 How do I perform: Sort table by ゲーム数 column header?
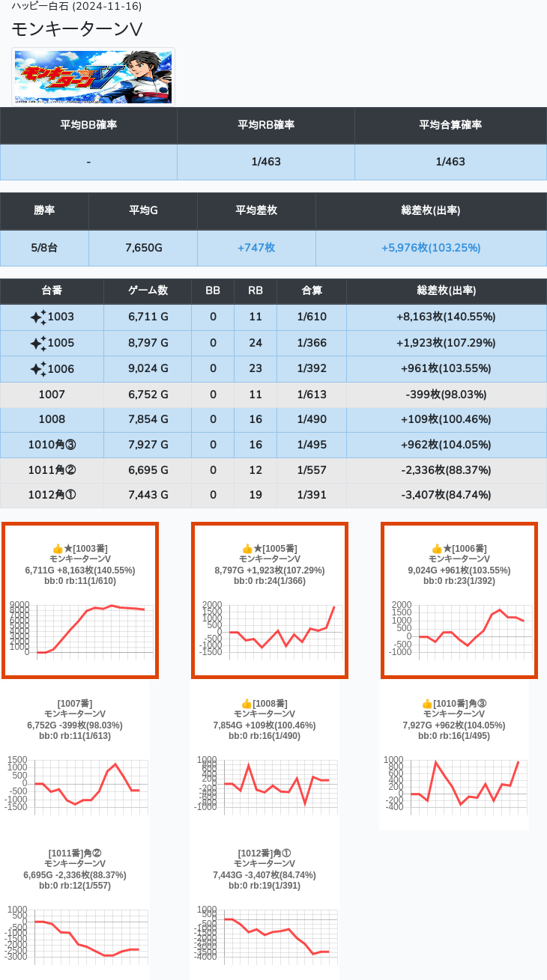click(147, 290)
